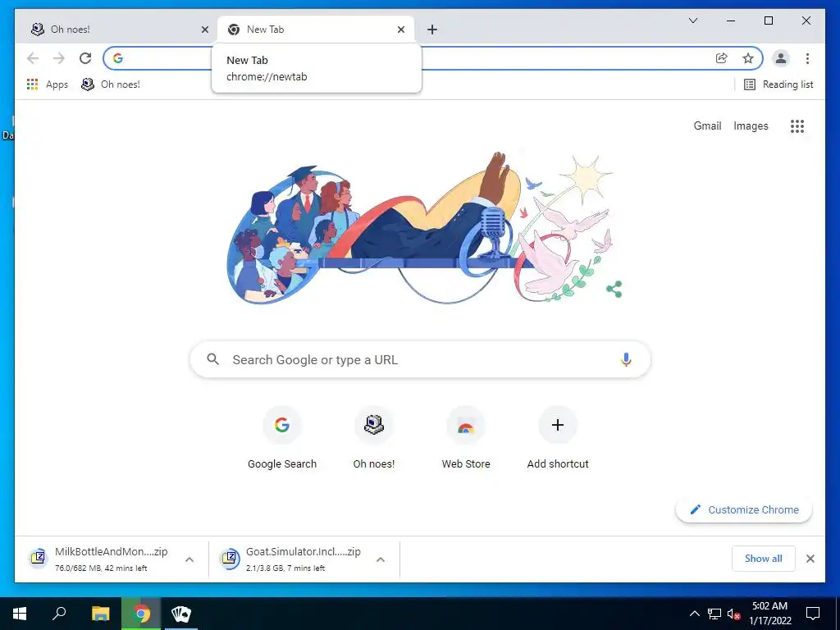This screenshot has width=840, height=630.
Task: Open Windows taskbar search
Action: pos(59,614)
